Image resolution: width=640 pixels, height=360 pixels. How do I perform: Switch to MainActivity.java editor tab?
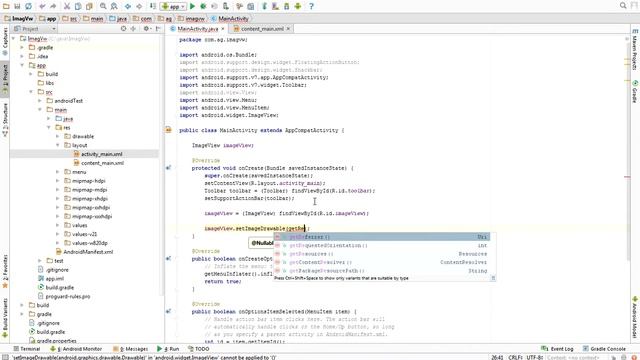(198, 29)
